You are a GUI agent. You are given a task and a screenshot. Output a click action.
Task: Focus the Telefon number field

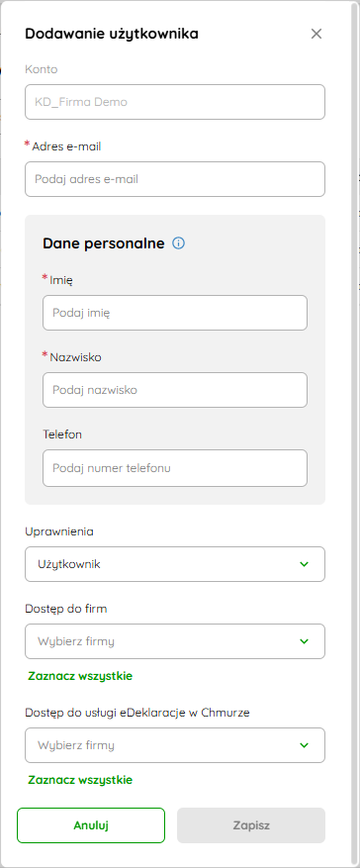pos(175,468)
